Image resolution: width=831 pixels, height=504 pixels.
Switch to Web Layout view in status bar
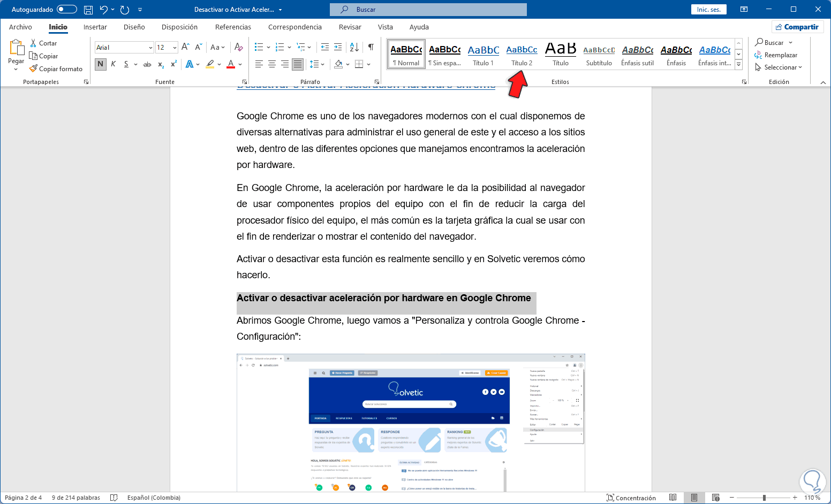click(x=715, y=498)
